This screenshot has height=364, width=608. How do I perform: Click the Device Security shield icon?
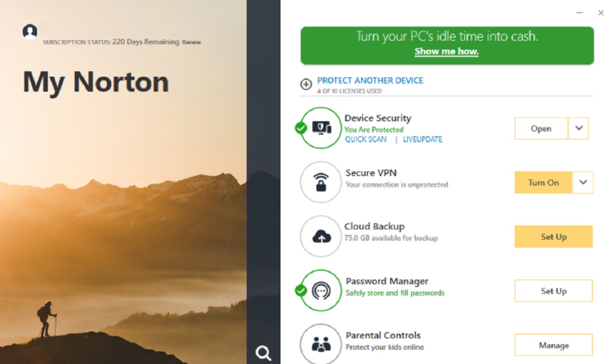pyautogui.click(x=322, y=128)
